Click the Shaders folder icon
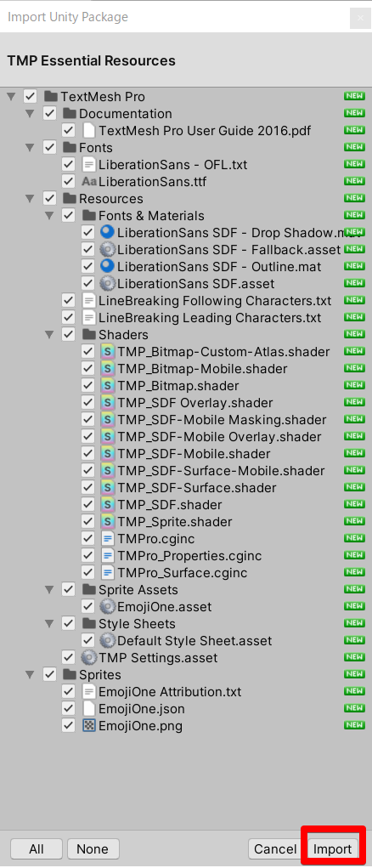372x868 pixels. 89,335
